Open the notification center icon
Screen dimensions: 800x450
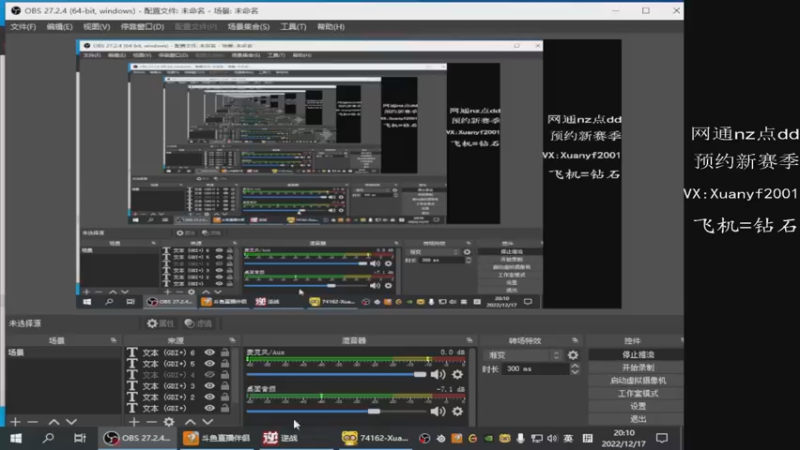click(662, 438)
